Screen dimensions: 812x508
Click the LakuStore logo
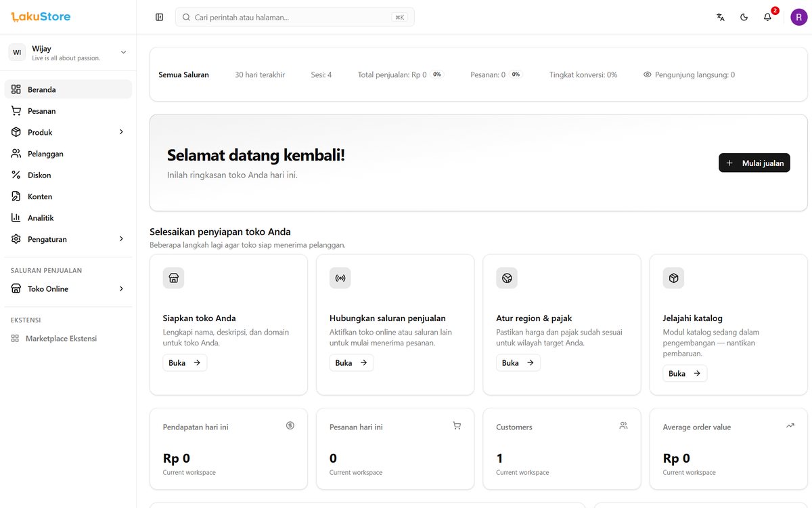click(x=41, y=17)
